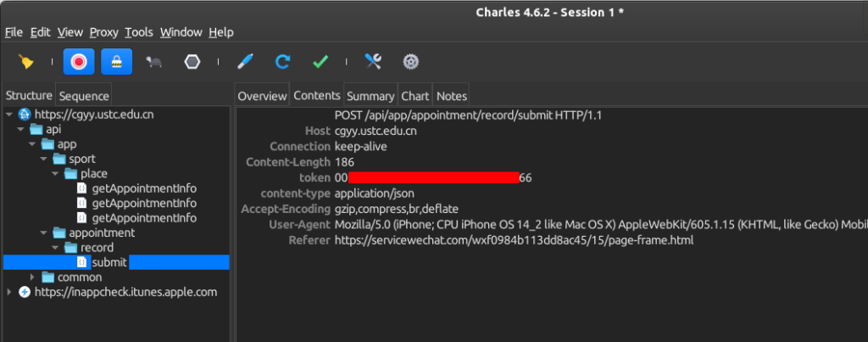Select the first getAppointmentInfo request

tap(144, 188)
